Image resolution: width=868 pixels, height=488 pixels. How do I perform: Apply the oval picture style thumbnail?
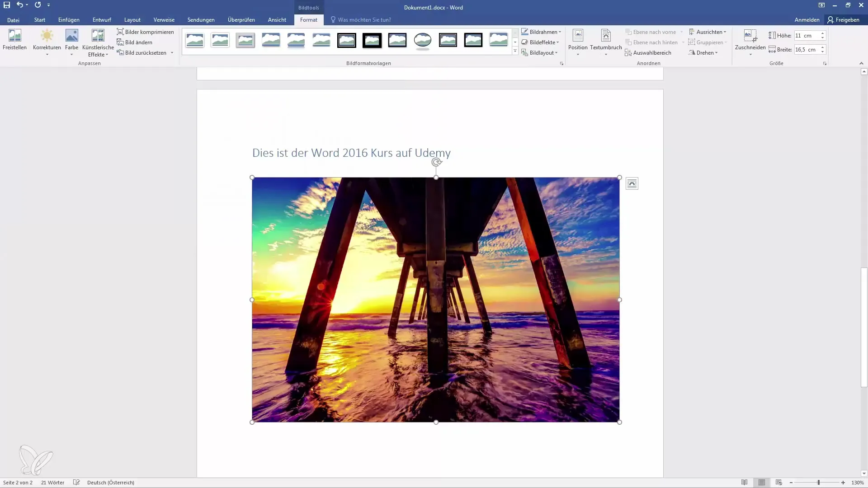click(423, 40)
